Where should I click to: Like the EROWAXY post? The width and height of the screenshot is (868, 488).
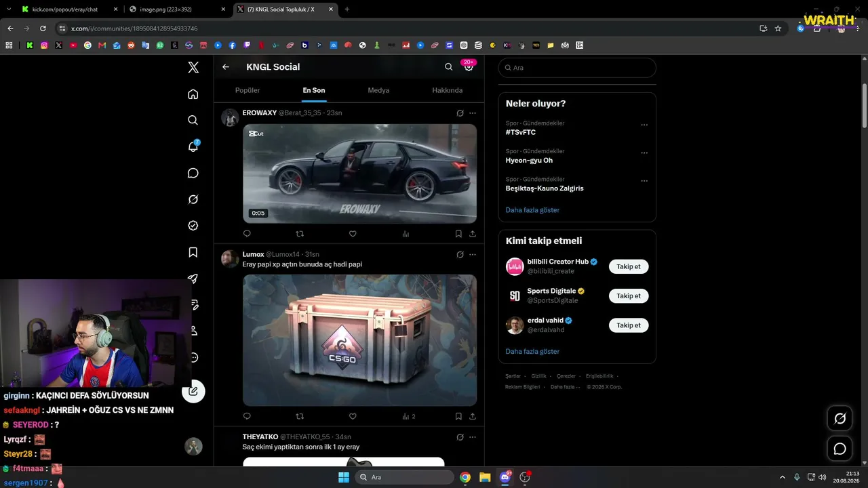click(x=353, y=234)
